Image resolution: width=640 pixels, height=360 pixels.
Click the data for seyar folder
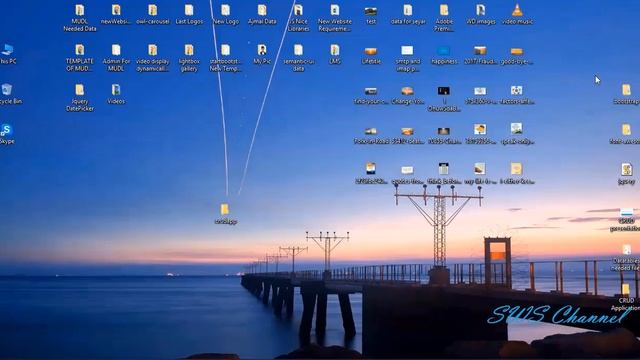408,15
